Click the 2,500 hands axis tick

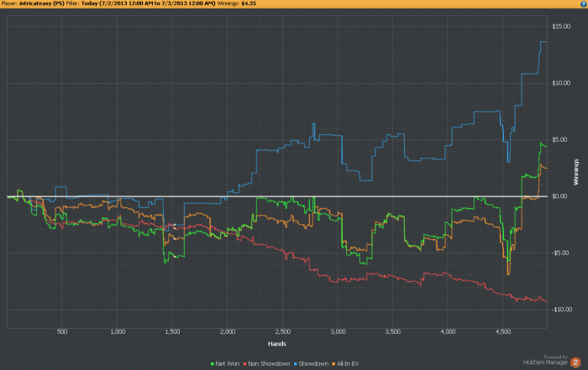(x=283, y=331)
